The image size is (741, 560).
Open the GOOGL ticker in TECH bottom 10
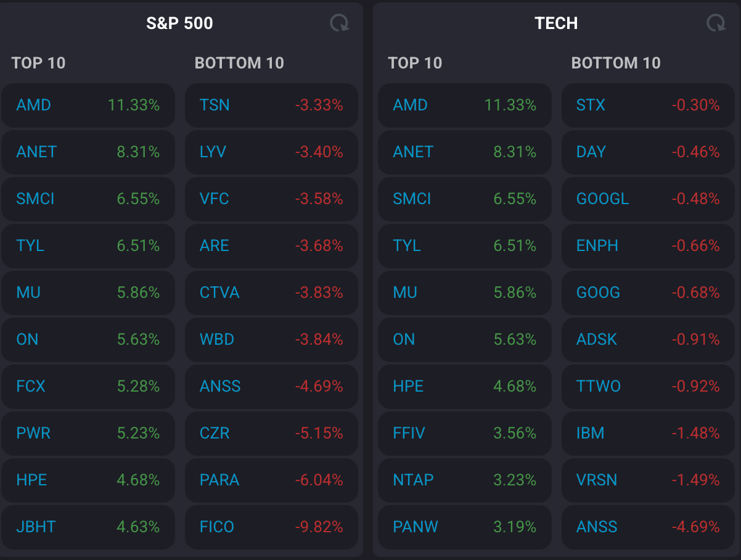602,199
